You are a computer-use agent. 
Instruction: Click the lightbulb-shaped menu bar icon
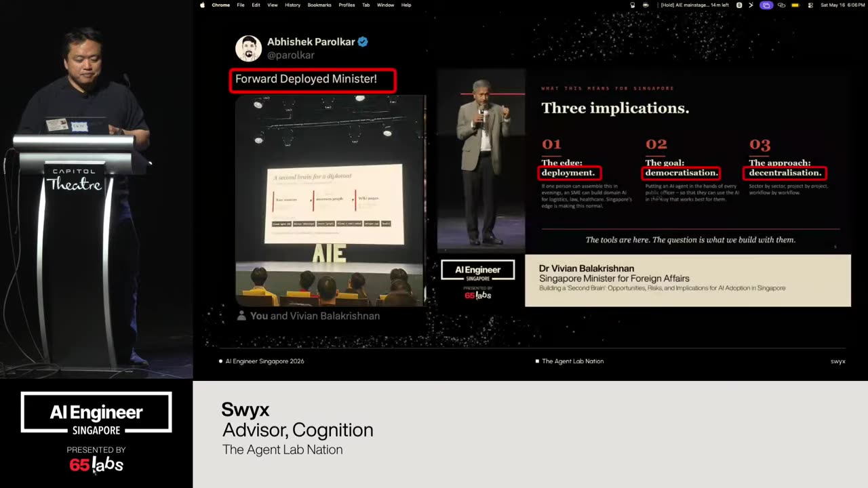tap(632, 5)
